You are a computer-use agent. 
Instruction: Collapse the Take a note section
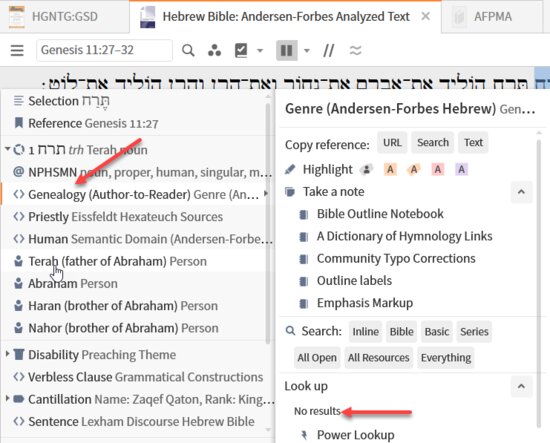(x=521, y=192)
